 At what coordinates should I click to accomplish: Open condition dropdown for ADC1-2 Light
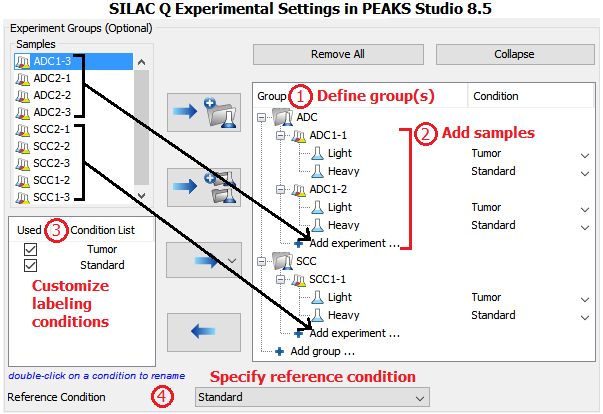pyautogui.click(x=585, y=209)
